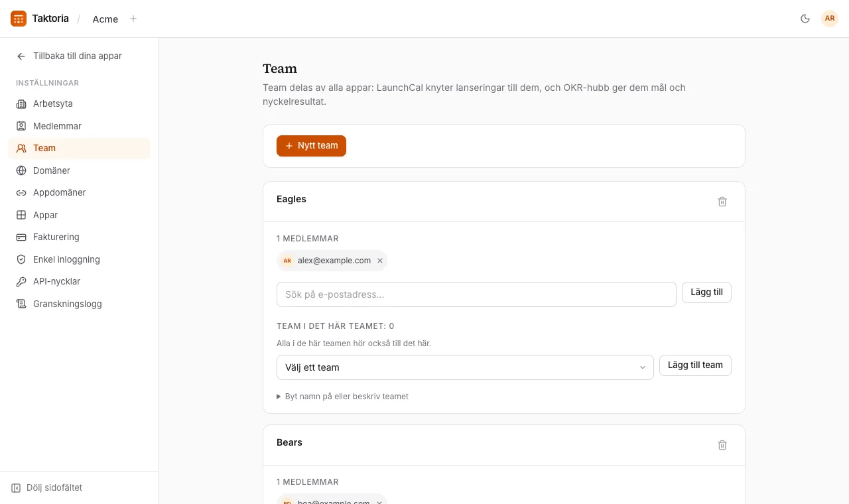Click the Appdomäner link icon

pos(21,192)
